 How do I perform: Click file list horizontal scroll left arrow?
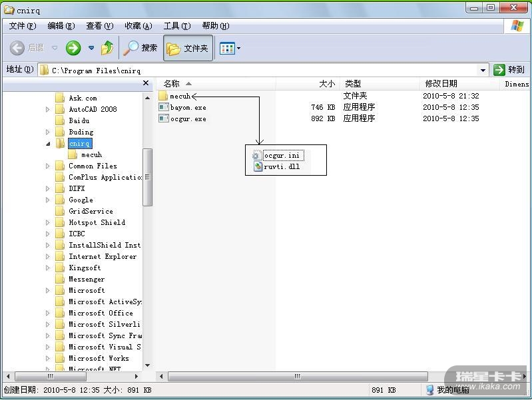[x=162, y=376]
